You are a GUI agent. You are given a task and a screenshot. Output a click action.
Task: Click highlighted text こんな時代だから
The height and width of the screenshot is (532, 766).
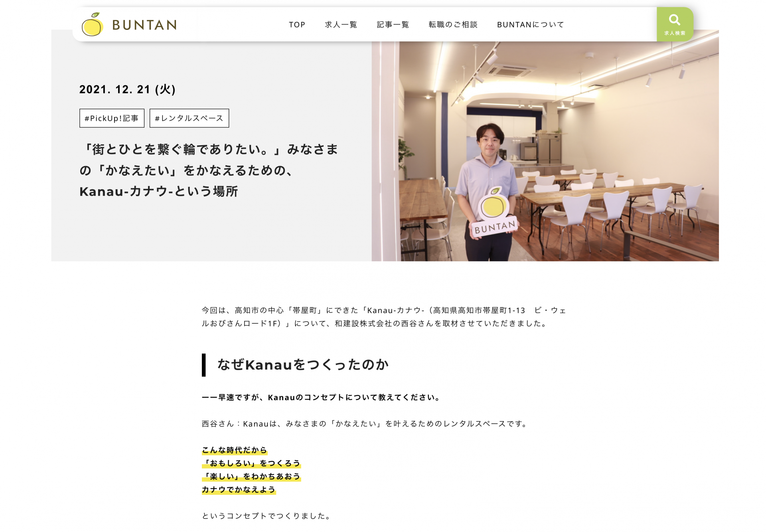click(x=235, y=450)
